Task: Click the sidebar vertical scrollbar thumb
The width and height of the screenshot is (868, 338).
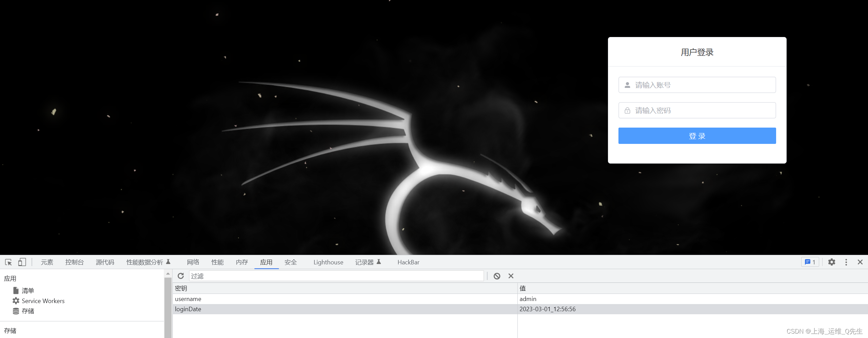Action: tap(168, 307)
